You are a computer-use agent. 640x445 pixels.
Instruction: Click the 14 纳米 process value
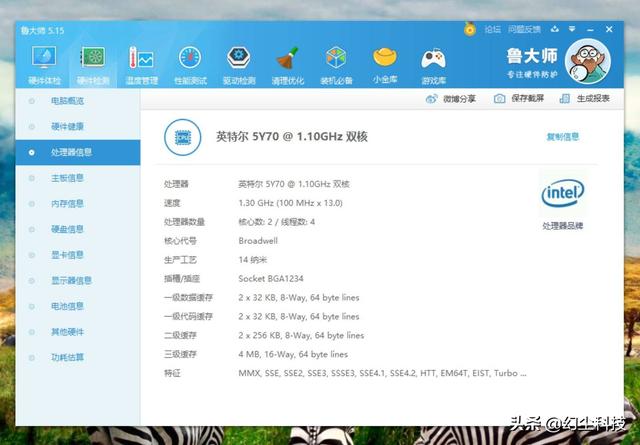pos(253,260)
